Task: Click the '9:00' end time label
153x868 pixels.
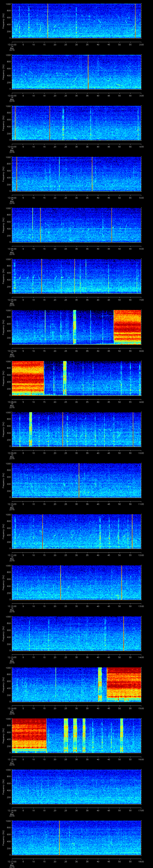Action: tap(141, 402)
